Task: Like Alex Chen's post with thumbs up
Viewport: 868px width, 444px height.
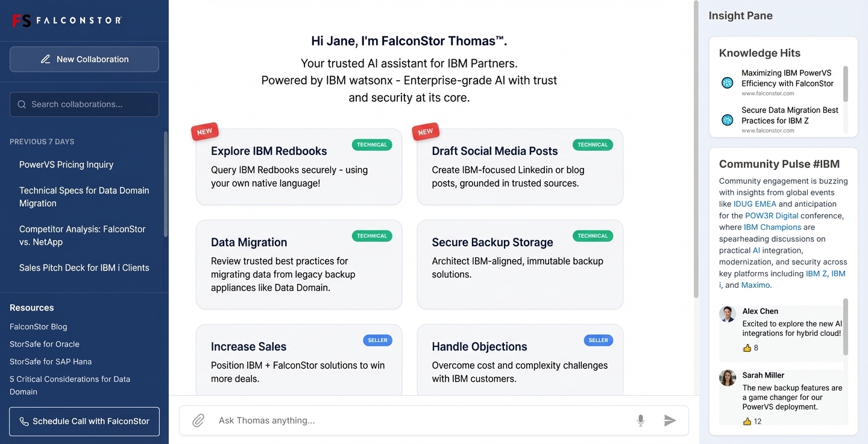Action: (747, 348)
